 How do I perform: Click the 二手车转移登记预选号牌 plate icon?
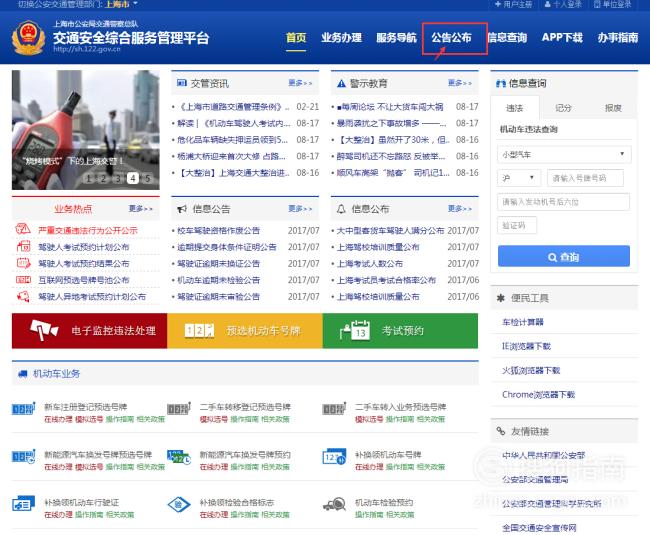pyautogui.click(x=179, y=409)
